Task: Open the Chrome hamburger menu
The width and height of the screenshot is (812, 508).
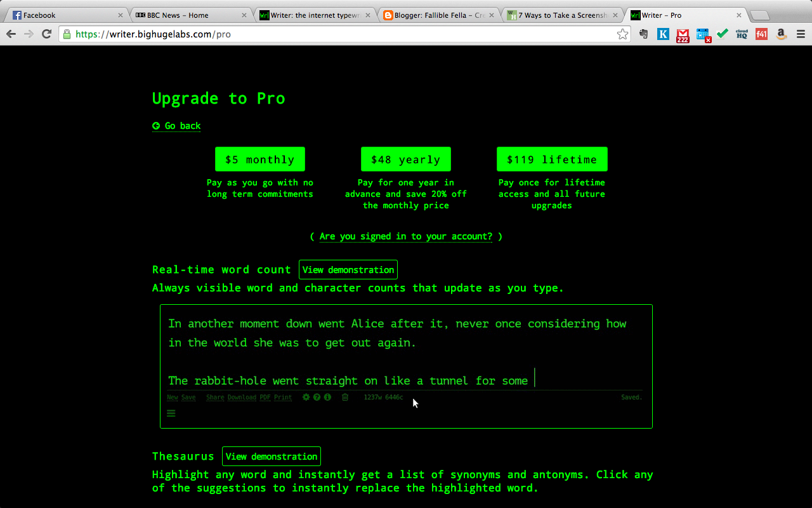Action: (x=800, y=34)
